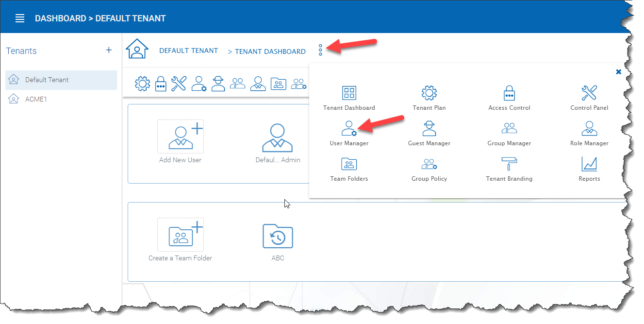Open the ABC team folder
The width and height of the screenshot is (644, 324).
(x=278, y=242)
